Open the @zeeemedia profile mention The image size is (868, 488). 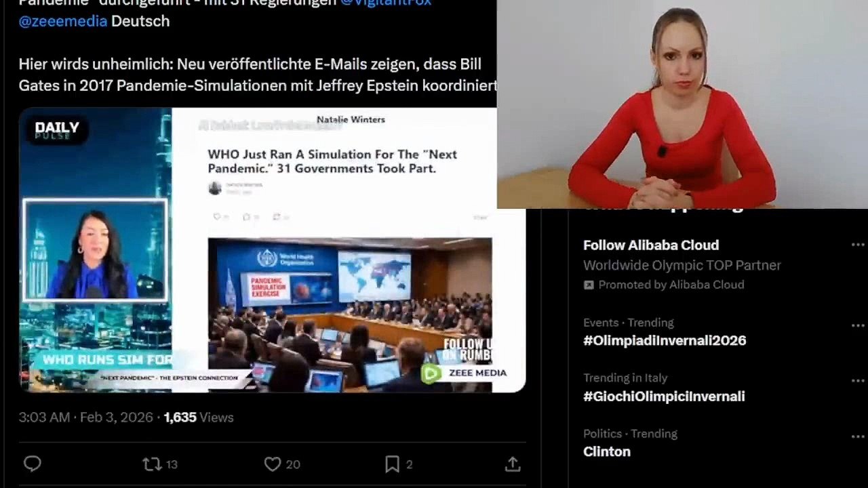[x=63, y=21]
